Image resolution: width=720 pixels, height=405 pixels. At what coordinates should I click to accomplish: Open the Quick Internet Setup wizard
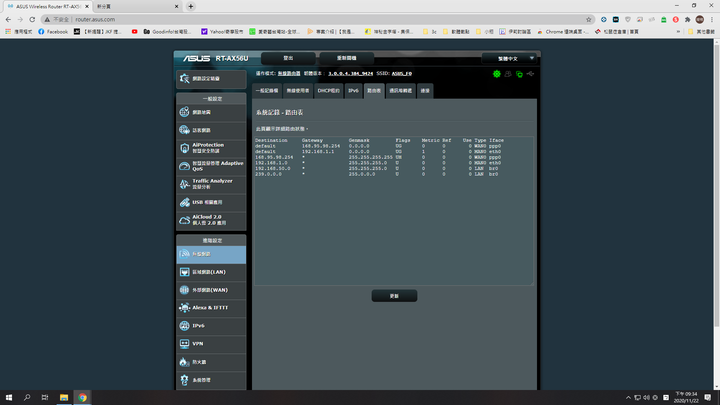tap(211, 79)
